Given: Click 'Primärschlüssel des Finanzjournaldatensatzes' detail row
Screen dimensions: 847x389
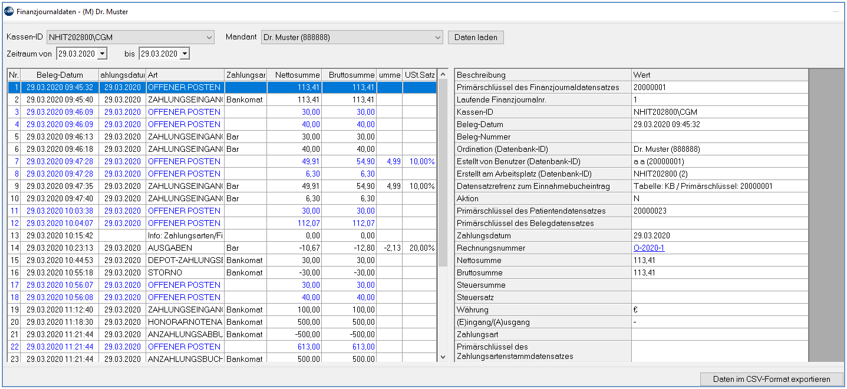Looking at the screenshot, I should coord(631,88).
